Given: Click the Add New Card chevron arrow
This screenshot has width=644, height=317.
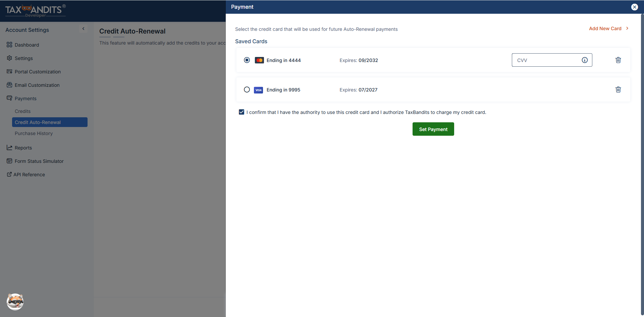Looking at the screenshot, I should pos(627,28).
